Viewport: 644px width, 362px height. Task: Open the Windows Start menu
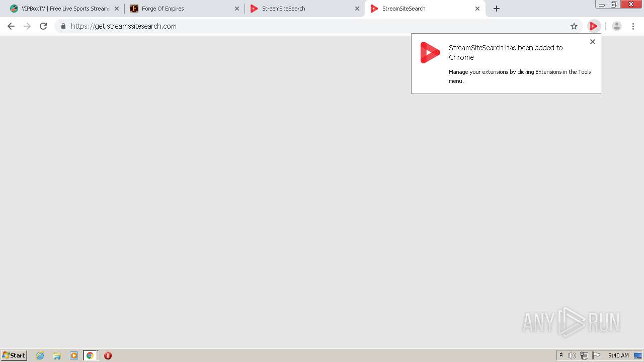click(x=14, y=355)
